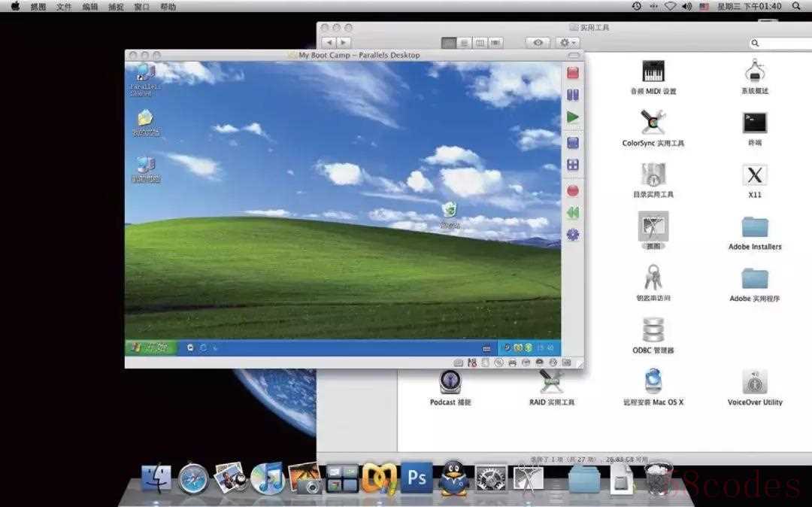The image size is (812, 507).
Task: Open RAID Utility in Finder
Action: click(552, 387)
